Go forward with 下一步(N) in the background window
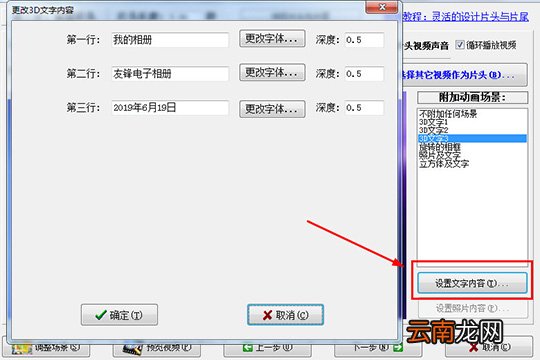Image resolution: width=540 pixels, height=360 pixels. 378,348
